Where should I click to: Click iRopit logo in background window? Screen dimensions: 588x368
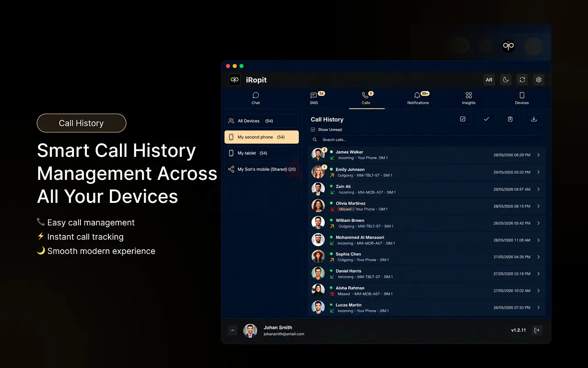pos(508,46)
